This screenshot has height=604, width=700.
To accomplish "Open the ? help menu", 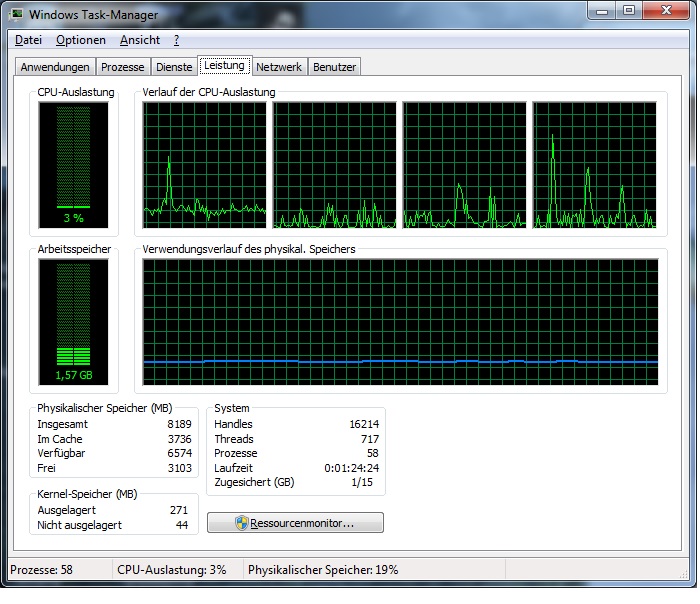I will click(176, 40).
